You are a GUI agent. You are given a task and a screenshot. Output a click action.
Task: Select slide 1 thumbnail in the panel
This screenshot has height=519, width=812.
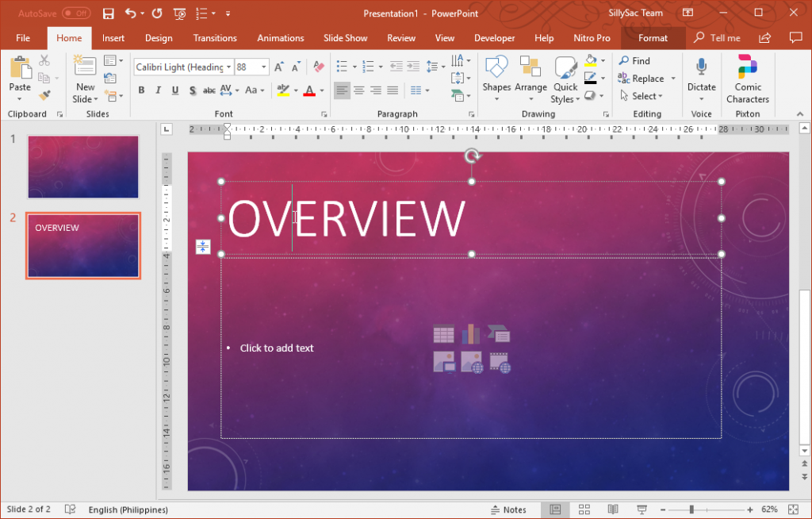pos(82,167)
